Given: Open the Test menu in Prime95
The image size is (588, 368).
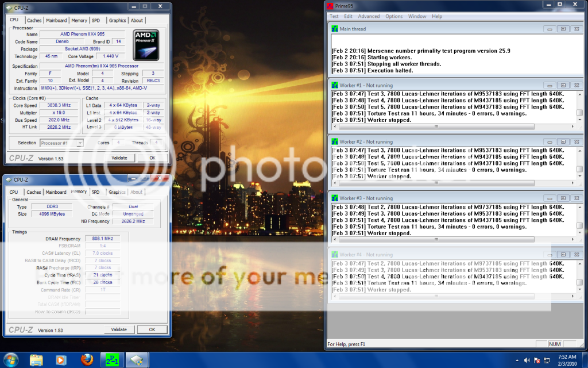Looking at the screenshot, I should (x=334, y=17).
